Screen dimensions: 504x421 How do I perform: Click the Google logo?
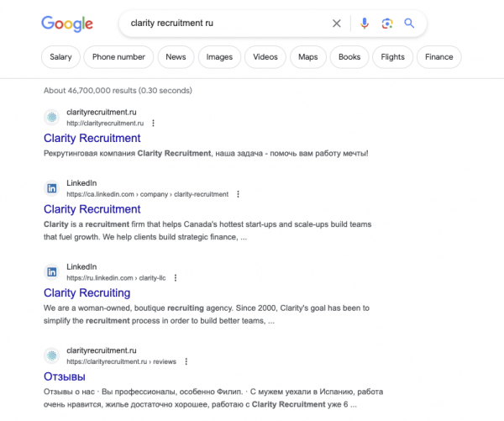(x=67, y=24)
